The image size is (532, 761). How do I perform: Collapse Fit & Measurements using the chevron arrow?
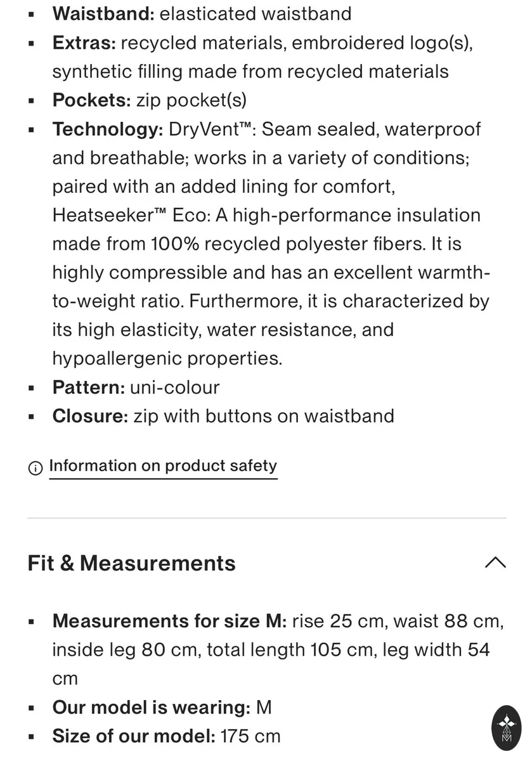495,563
